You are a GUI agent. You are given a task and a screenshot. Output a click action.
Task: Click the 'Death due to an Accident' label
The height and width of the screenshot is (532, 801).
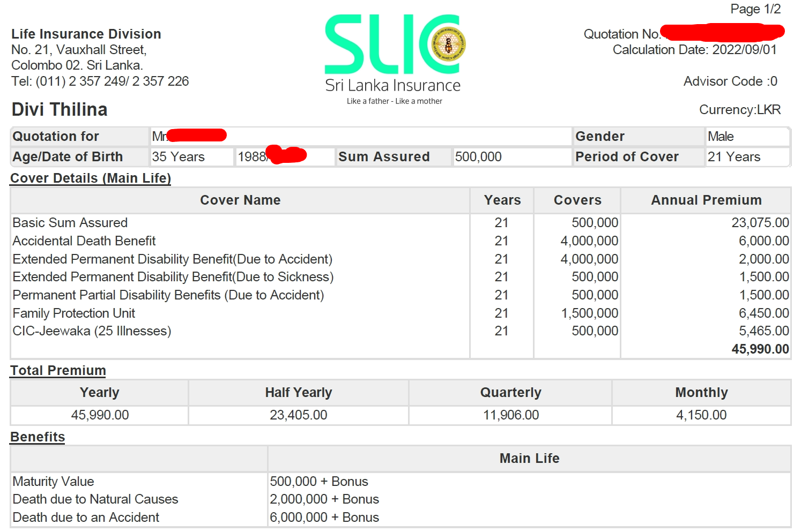(x=86, y=518)
